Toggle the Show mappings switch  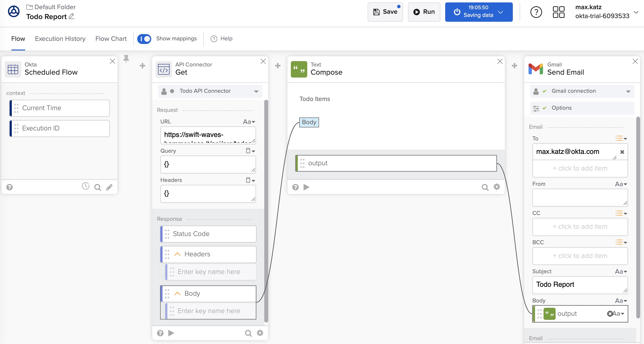click(x=144, y=39)
